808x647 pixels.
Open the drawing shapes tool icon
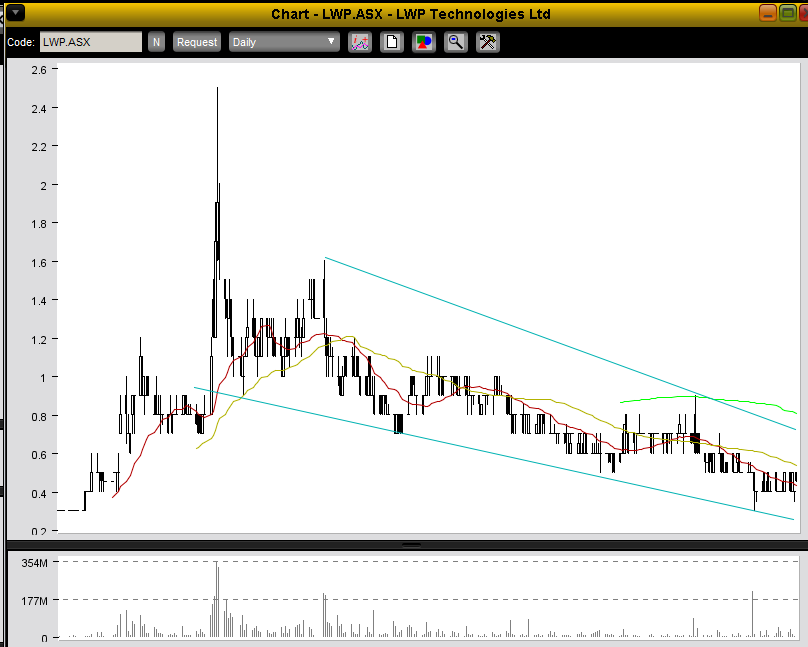[424, 42]
